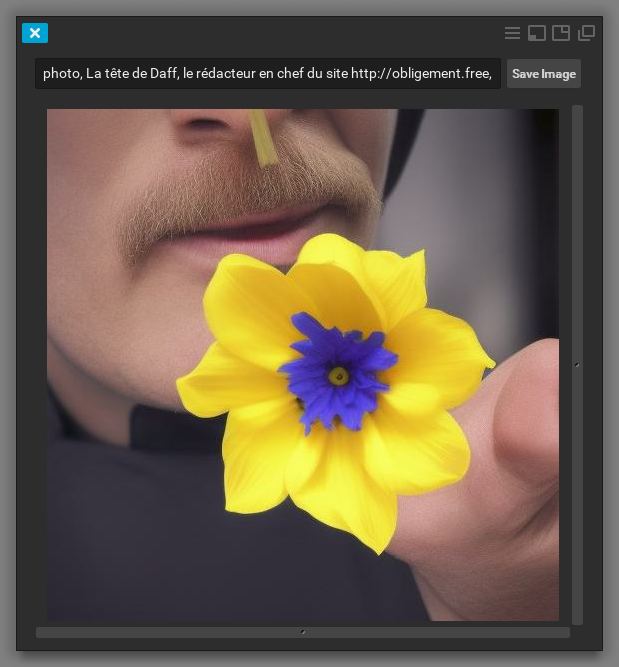This screenshot has height=667, width=619.
Task: Open the hamburger menu icon
Action: tap(512, 33)
